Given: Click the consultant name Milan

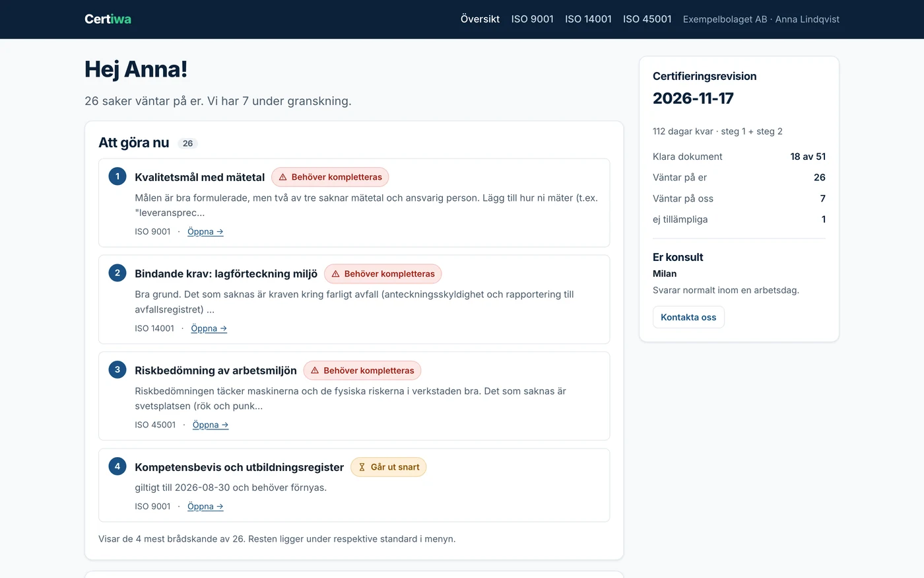Looking at the screenshot, I should pos(665,273).
